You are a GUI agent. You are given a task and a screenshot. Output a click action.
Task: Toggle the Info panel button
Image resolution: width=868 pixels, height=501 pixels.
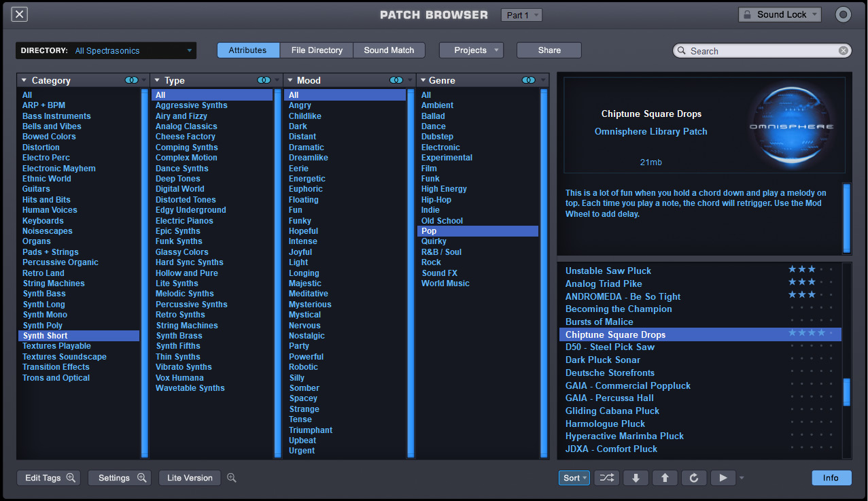coord(831,478)
